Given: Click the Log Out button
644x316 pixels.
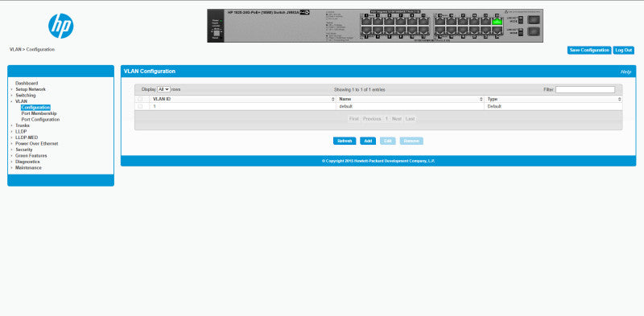Looking at the screenshot, I should click(623, 50).
